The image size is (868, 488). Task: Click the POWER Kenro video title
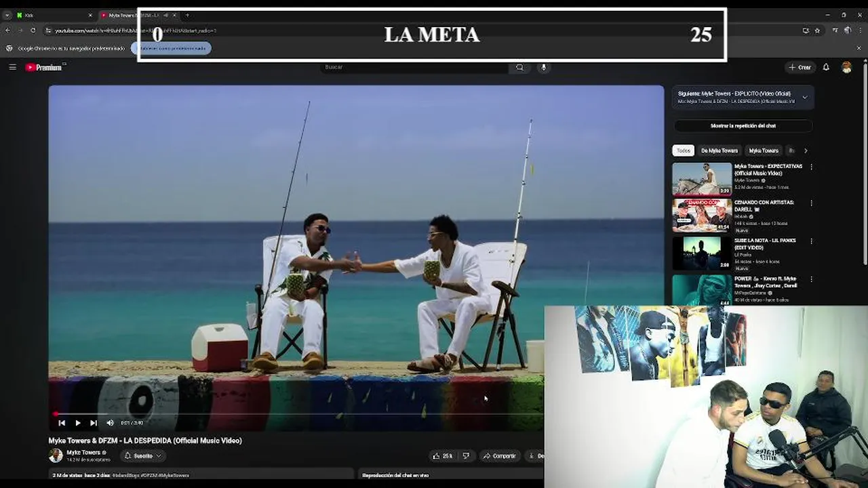click(766, 282)
